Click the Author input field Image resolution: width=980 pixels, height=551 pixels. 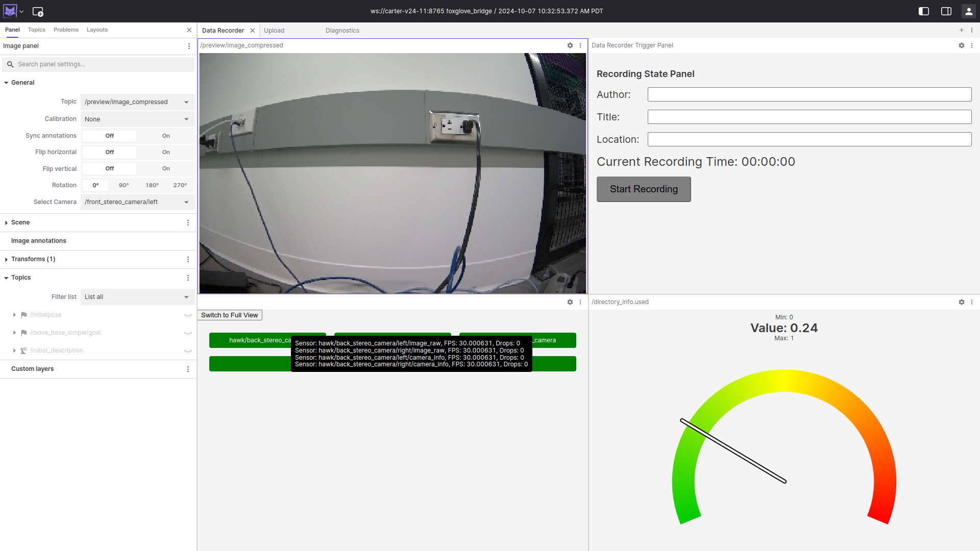point(809,94)
